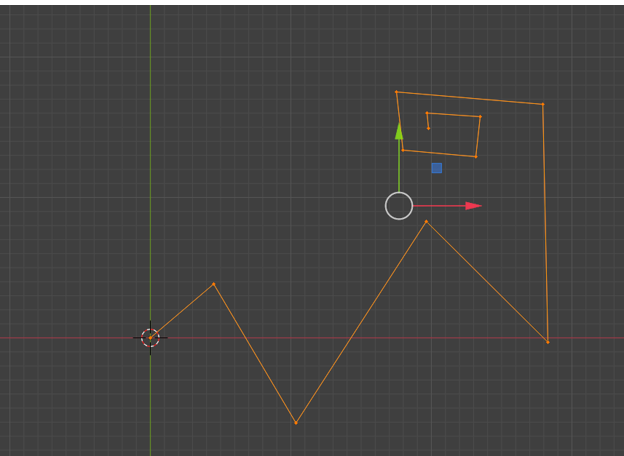Screen dimensions: 624x456
Task: Select the inner spiral's bottom-left vertex beside green arrow
Action: [403, 150]
